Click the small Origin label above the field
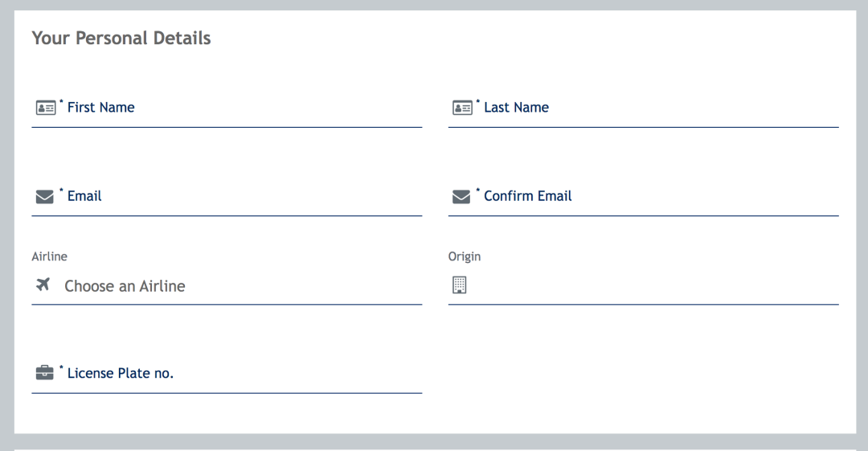Screen dimensions: 868x451 pos(465,256)
